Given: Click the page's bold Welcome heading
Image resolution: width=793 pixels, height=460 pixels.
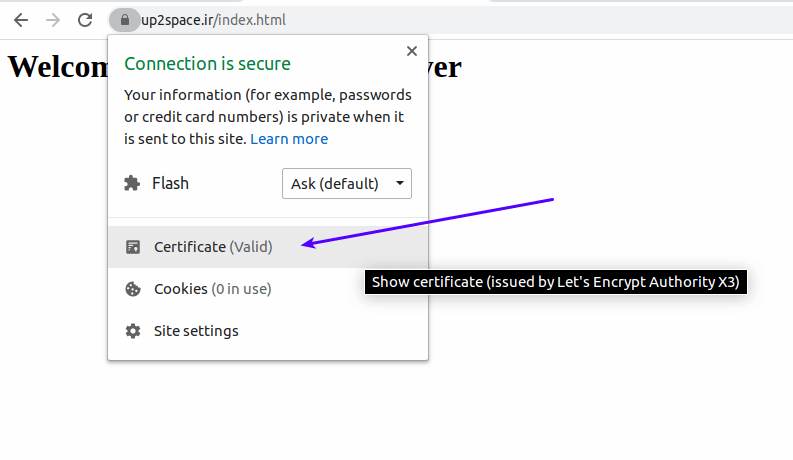Looking at the screenshot, I should pyautogui.click(x=234, y=67).
